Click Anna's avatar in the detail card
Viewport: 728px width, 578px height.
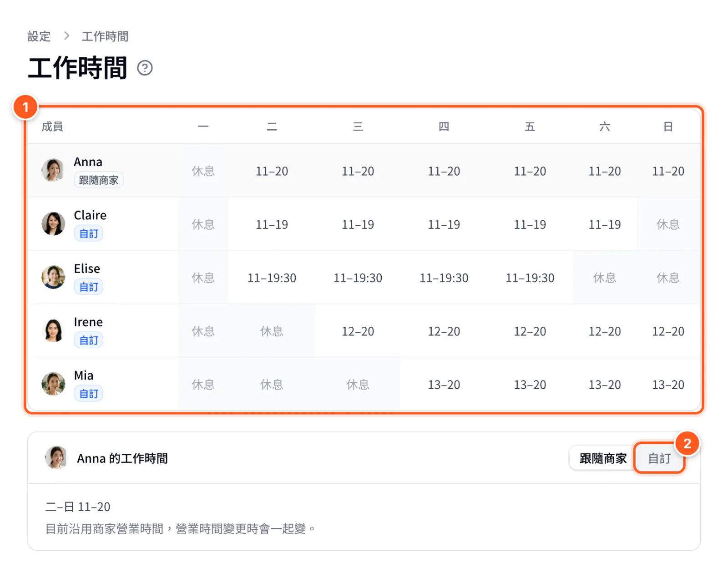pyautogui.click(x=56, y=457)
